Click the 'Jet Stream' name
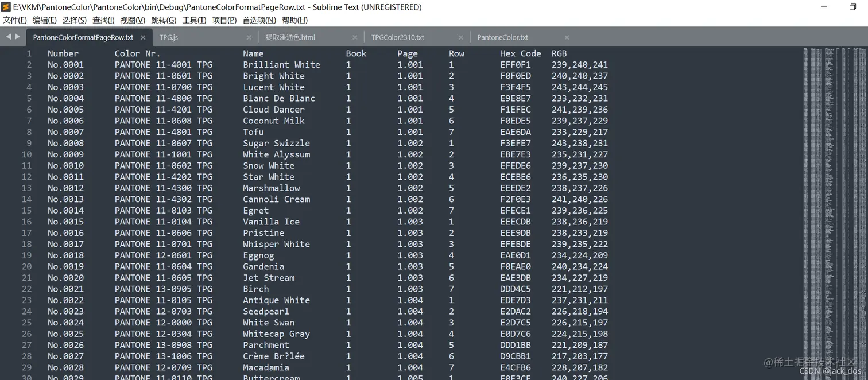868x380 pixels. click(269, 278)
